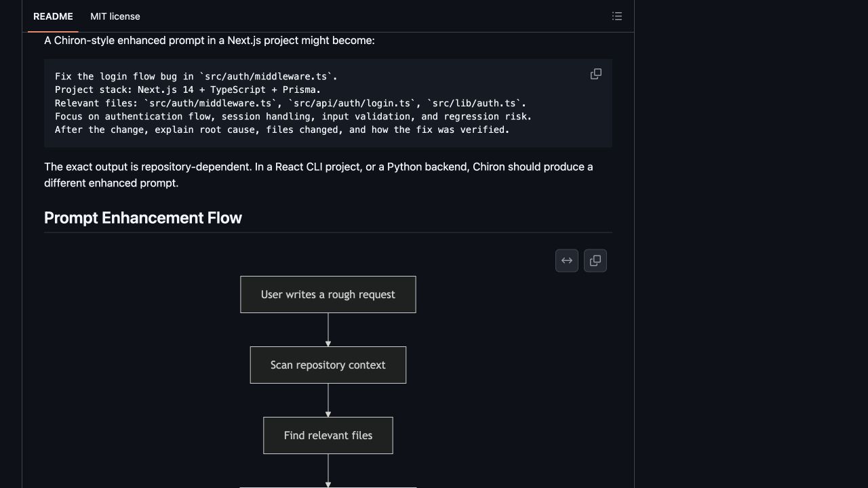Screen dimensions: 868x488
Task: Copy the enhanced prompt code block
Action: coord(596,74)
